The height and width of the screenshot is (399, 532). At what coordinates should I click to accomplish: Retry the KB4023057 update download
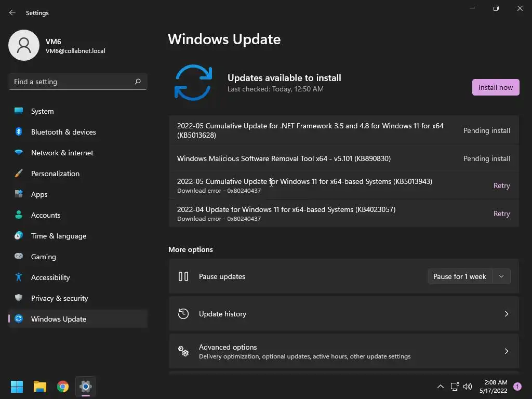(x=501, y=214)
